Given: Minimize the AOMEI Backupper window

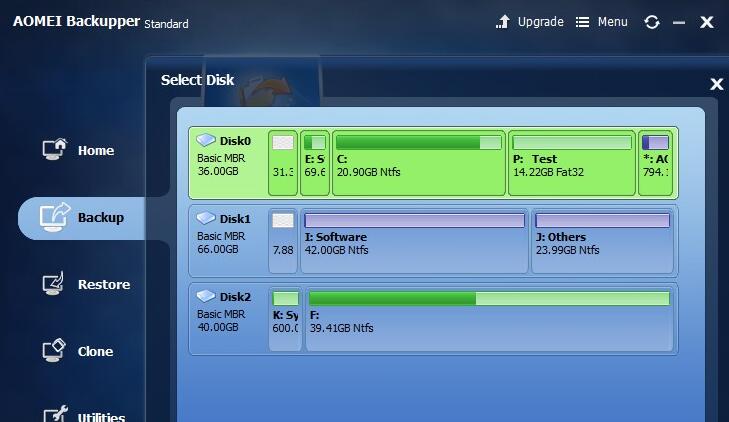Looking at the screenshot, I should click(679, 22).
